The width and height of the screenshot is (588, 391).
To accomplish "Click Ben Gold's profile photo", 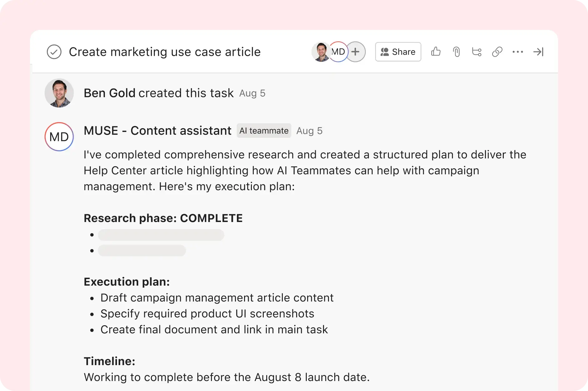I will [59, 93].
